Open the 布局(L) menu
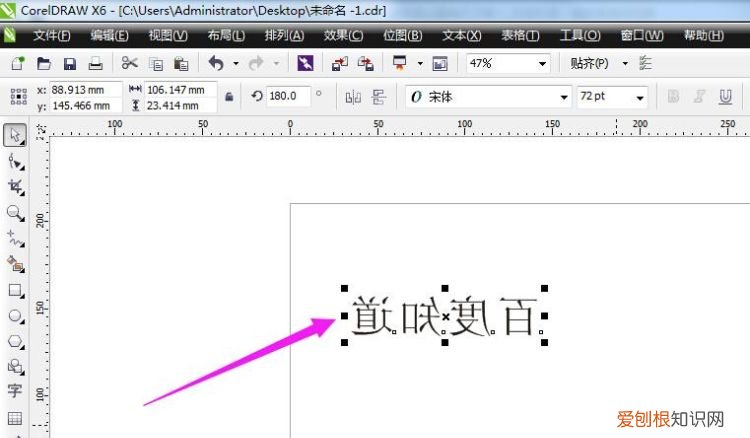The image size is (750, 438). [226, 35]
